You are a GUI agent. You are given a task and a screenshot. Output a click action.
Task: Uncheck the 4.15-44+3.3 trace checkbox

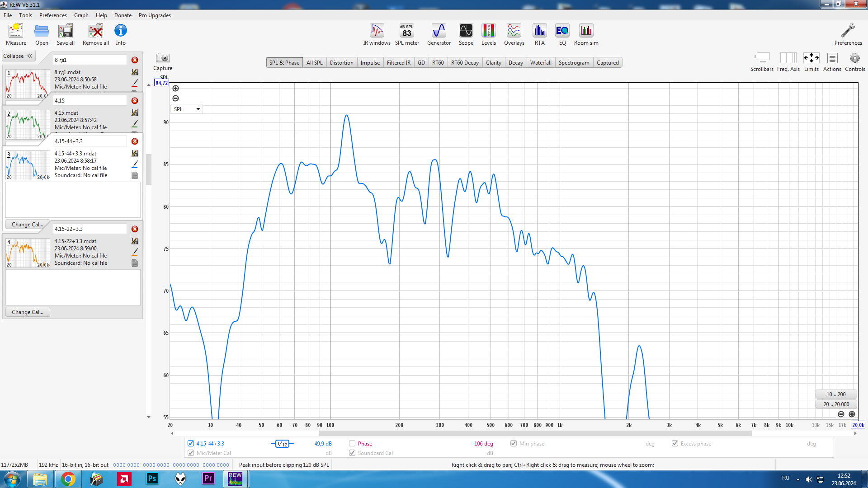tap(191, 444)
